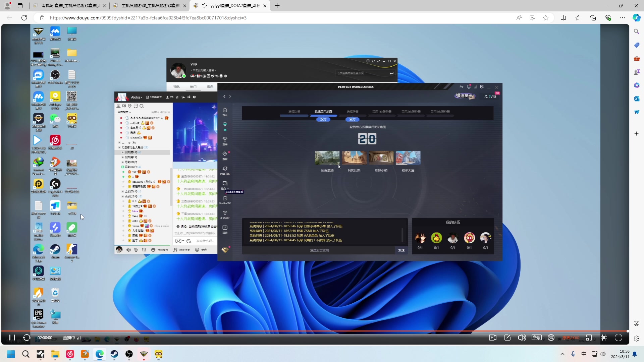Open Edge split screen icon

(563, 18)
